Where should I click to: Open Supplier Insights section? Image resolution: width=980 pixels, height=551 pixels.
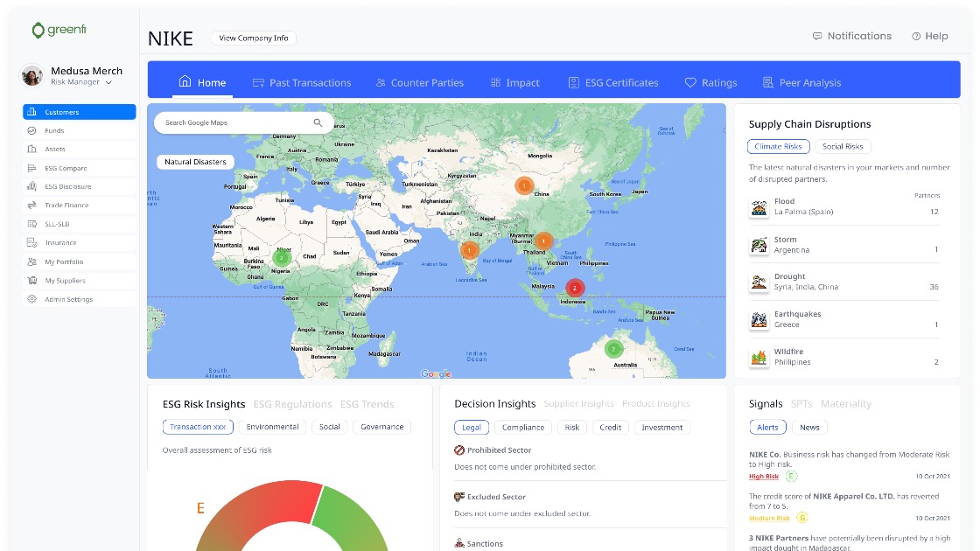[578, 403]
